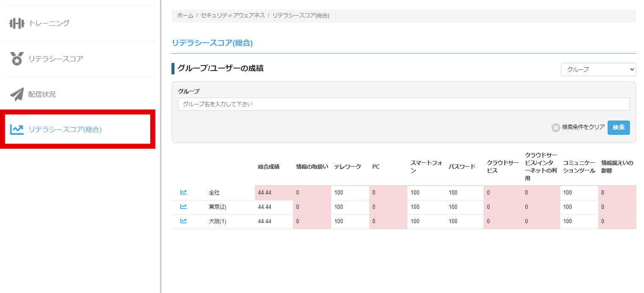The width and height of the screenshot is (644, 293).
Task: Click 44.44 score in the 東京(2) row
Action: tap(265, 207)
